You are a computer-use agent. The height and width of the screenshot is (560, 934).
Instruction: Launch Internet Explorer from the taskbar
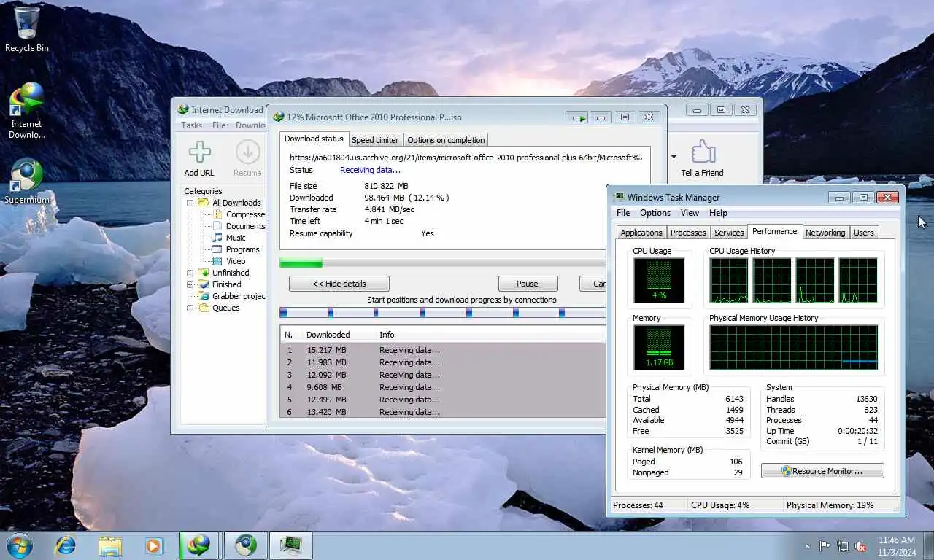pos(66,545)
